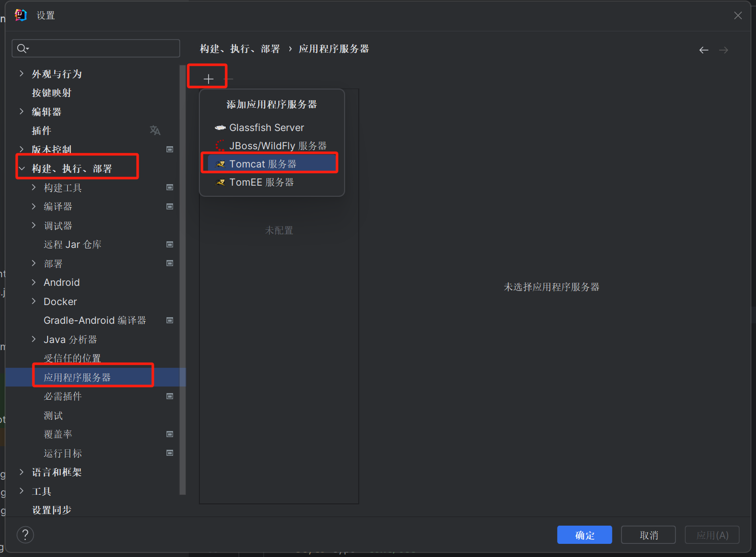Click the 取消 button
The height and width of the screenshot is (557, 756).
(x=648, y=535)
